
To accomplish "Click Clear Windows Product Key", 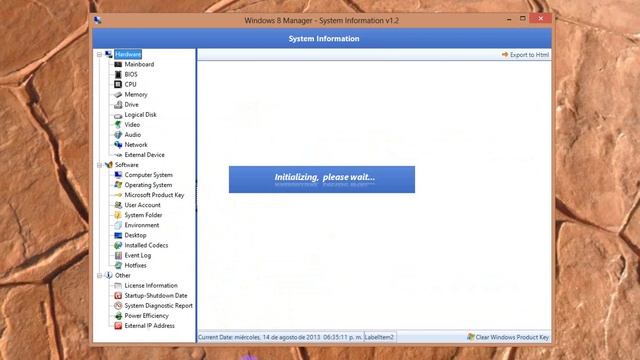I will [x=508, y=337].
